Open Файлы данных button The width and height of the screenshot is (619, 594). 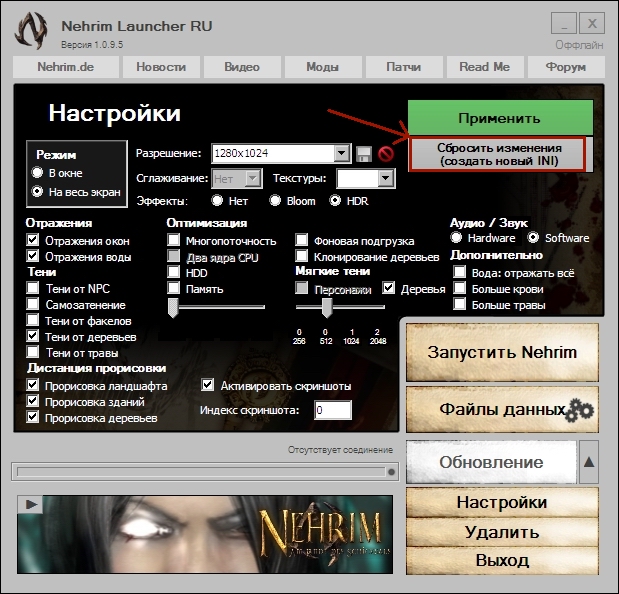[502, 410]
